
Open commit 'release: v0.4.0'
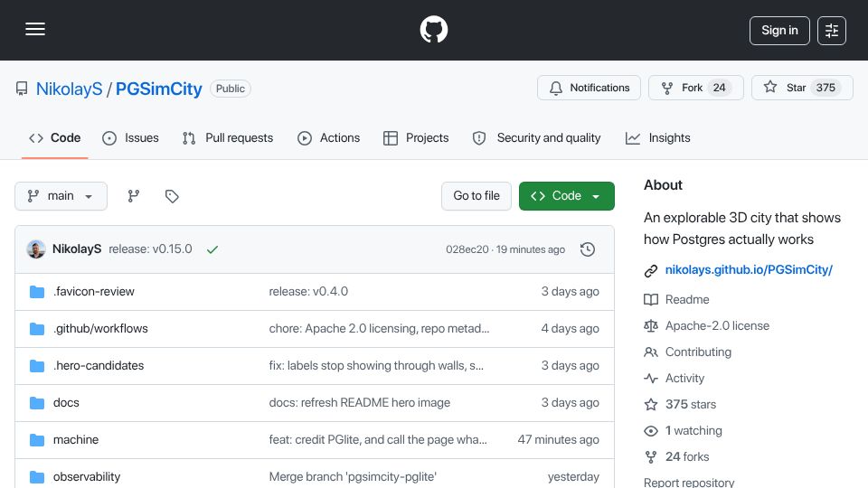[308, 292]
